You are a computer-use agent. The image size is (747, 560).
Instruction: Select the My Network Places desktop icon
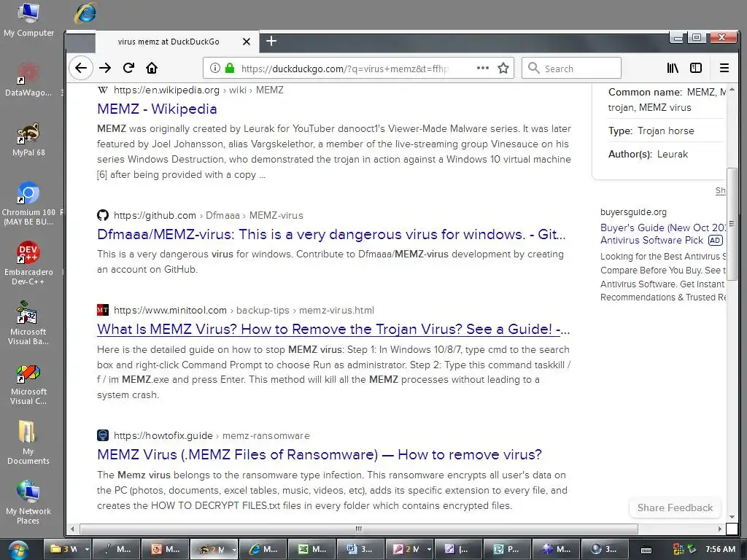[x=28, y=503]
